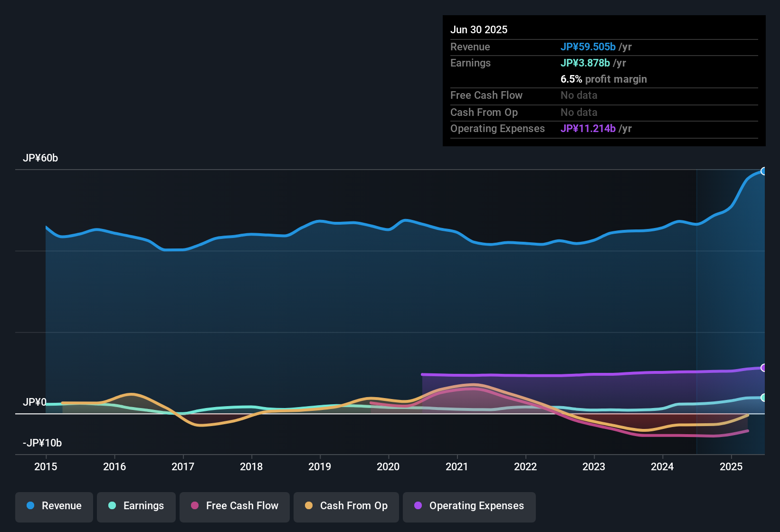The width and height of the screenshot is (780, 532).
Task: Click the orange Cash From Op legend dot
Action: pyautogui.click(x=308, y=506)
